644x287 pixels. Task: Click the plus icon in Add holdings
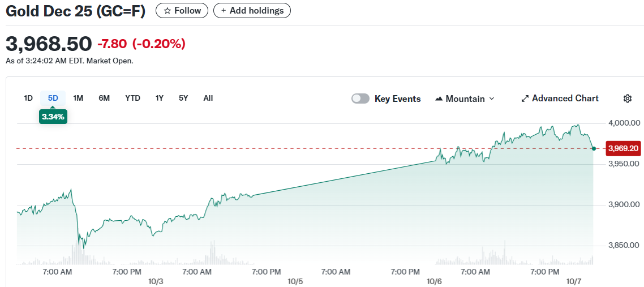(224, 11)
